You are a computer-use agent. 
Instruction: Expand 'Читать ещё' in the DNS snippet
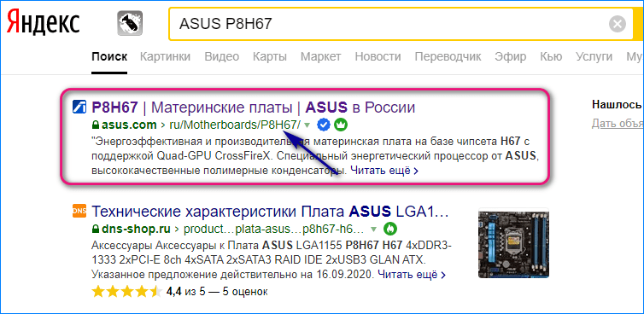tap(412, 273)
